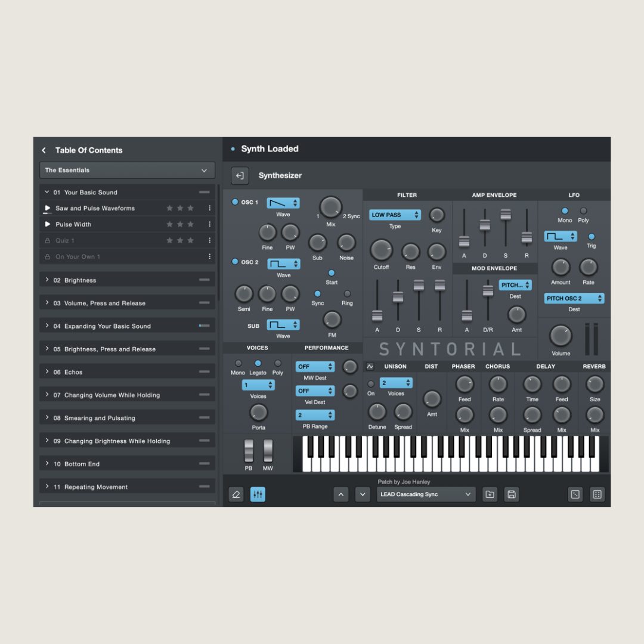
Task: Click the grid keypad icon at bottom right
Action: 597,494
